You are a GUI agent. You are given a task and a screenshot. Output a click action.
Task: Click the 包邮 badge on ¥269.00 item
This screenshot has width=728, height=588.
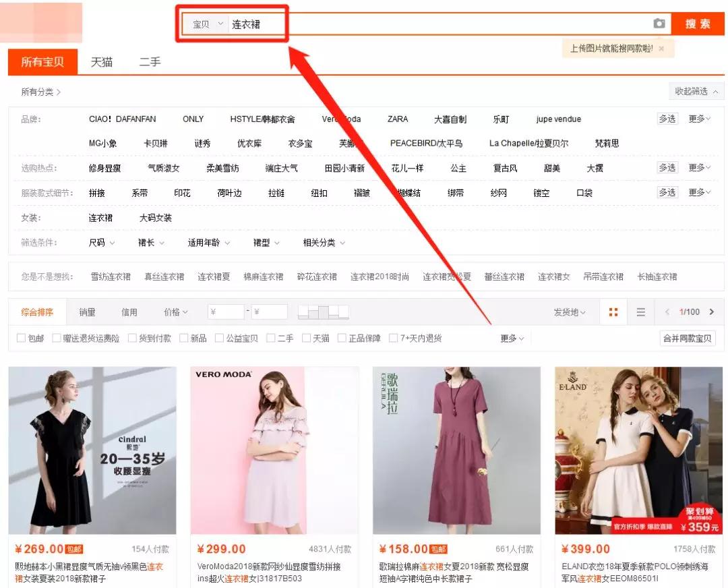tap(74, 550)
